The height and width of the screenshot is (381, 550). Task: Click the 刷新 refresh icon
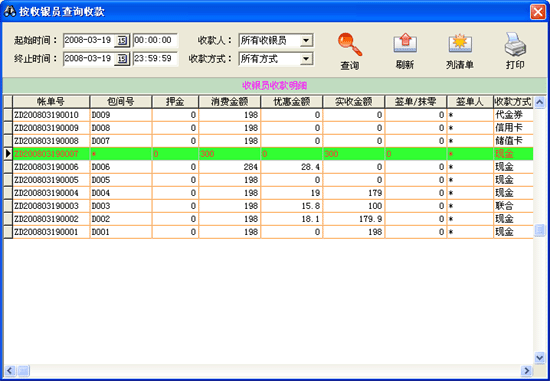405,44
